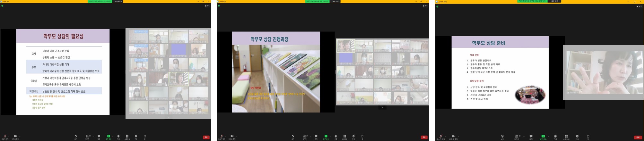This screenshot has width=644, height=141.
Task: Unmute microphone in 학부모 상담의 필요성 window
Action: pos(5,137)
